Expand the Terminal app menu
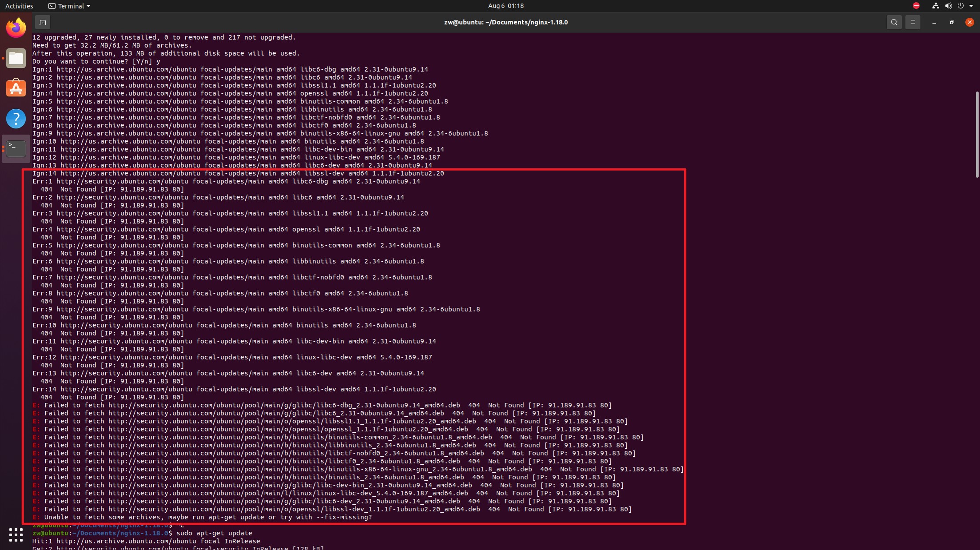The height and width of the screenshot is (550, 980). pos(70,6)
